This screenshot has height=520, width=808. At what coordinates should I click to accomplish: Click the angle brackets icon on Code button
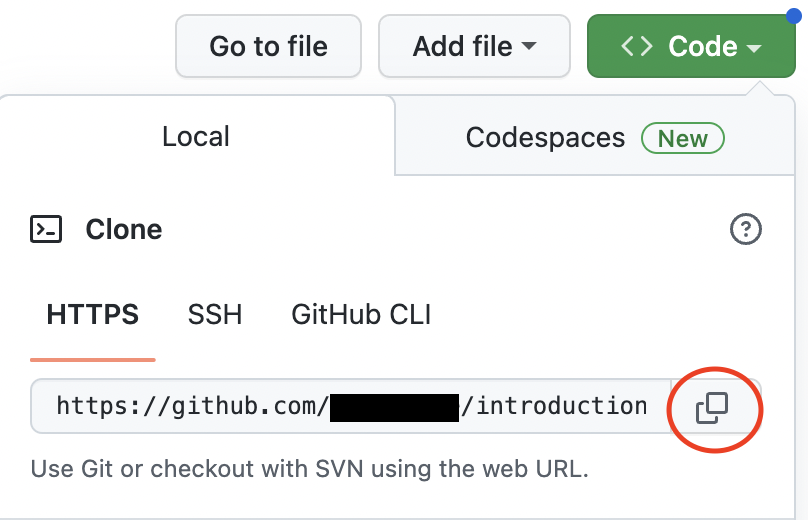pyautogui.click(x=636, y=46)
